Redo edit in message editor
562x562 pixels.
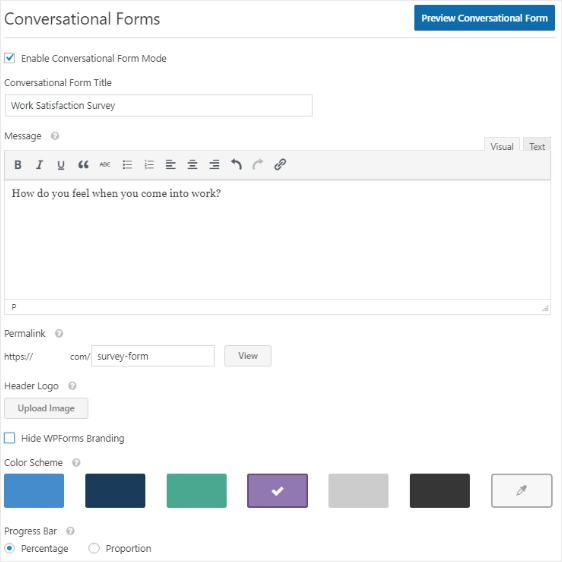tap(258, 165)
